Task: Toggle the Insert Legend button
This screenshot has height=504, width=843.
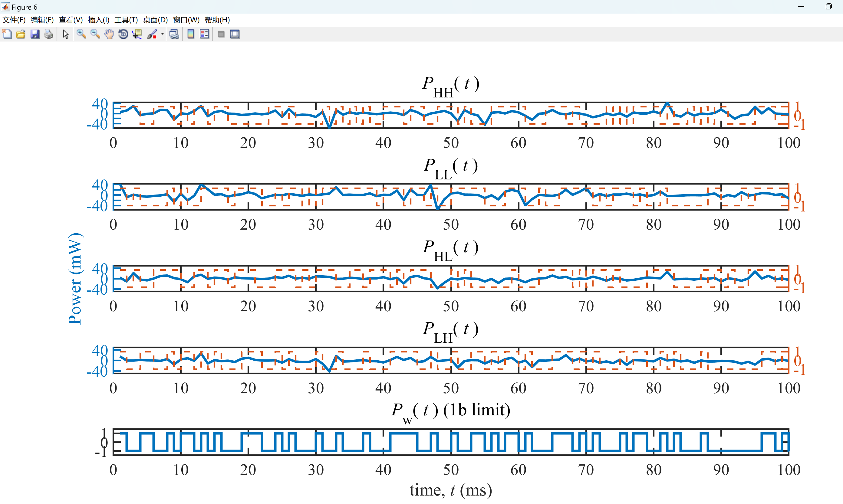Action: click(205, 34)
